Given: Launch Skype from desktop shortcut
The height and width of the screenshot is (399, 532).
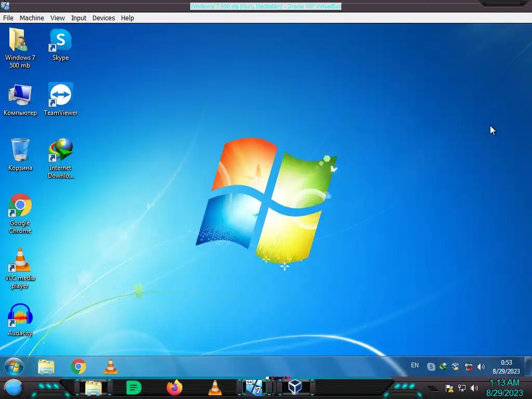Looking at the screenshot, I should (60, 45).
